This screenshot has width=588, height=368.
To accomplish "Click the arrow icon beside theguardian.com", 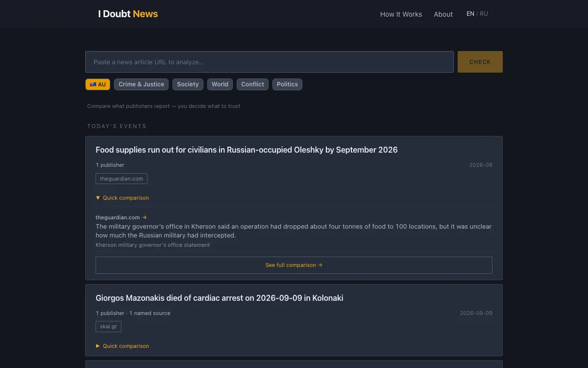I will tap(145, 217).
